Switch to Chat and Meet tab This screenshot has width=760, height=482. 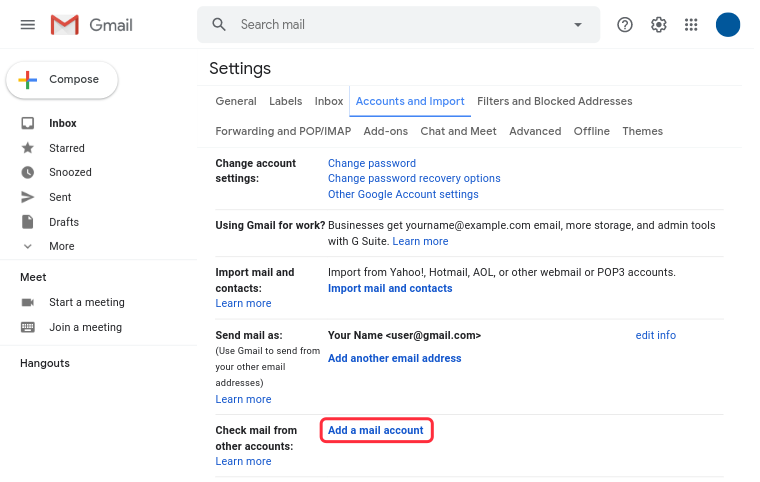point(459,131)
